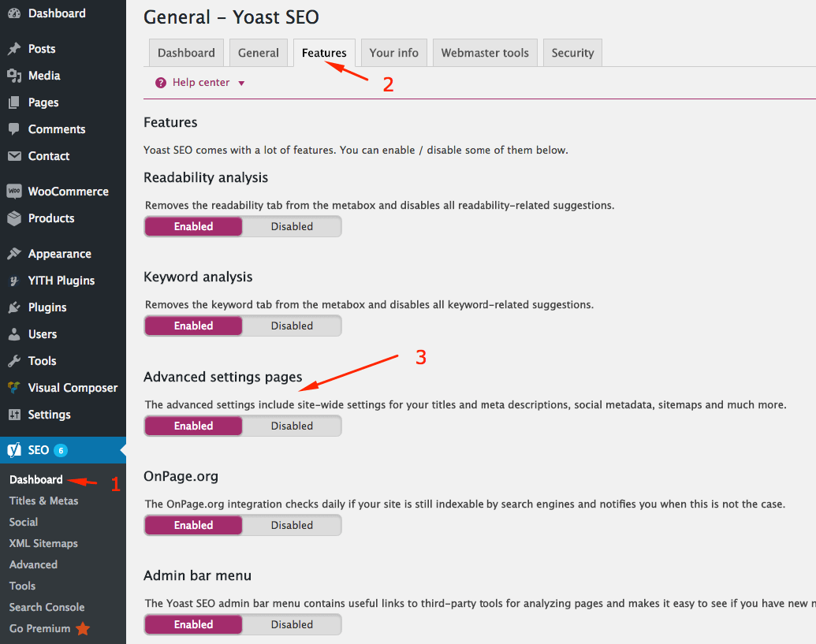Disable the Admin bar menu
Image resolution: width=816 pixels, height=644 pixels.
click(x=292, y=625)
